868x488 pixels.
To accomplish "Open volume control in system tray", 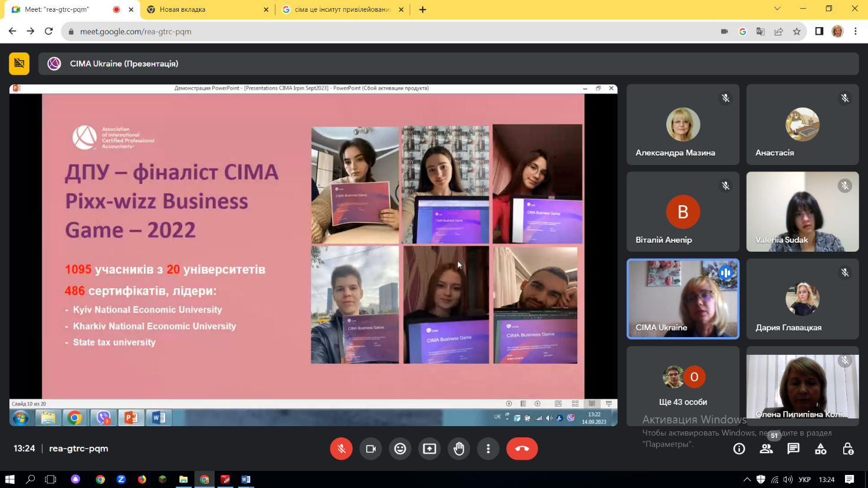I will pos(788,479).
